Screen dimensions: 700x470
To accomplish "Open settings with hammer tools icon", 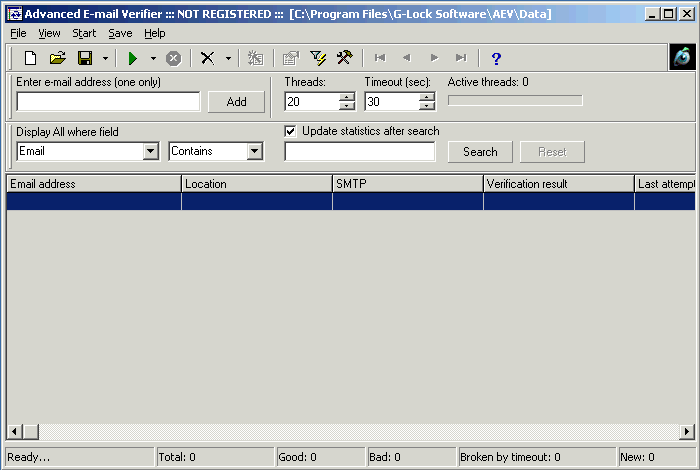I will pyautogui.click(x=345, y=58).
